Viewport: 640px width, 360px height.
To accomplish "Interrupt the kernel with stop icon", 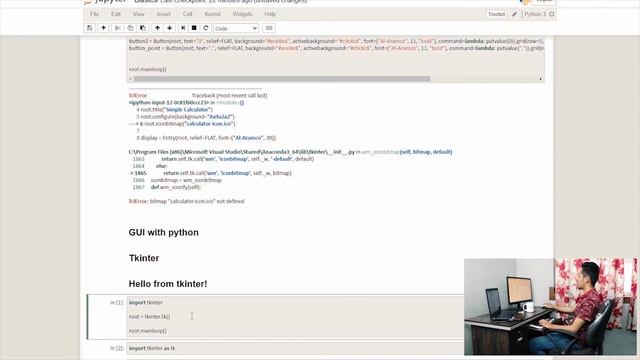I will 194,28.
